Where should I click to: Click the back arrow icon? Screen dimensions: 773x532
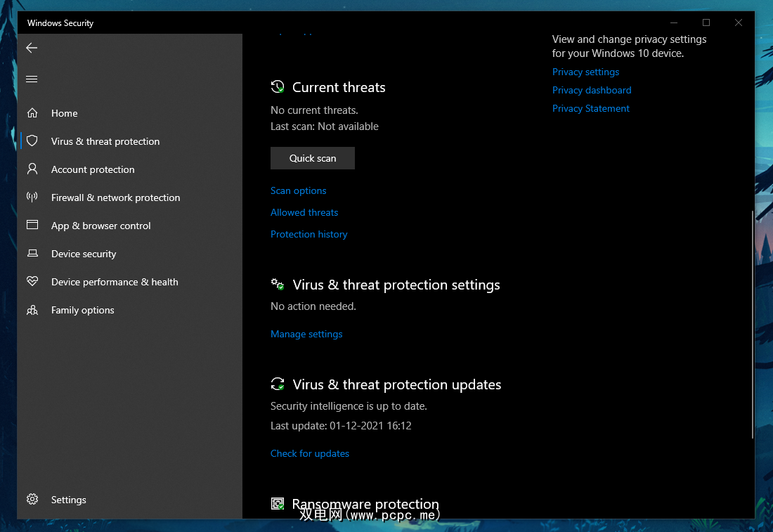coord(32,48)
